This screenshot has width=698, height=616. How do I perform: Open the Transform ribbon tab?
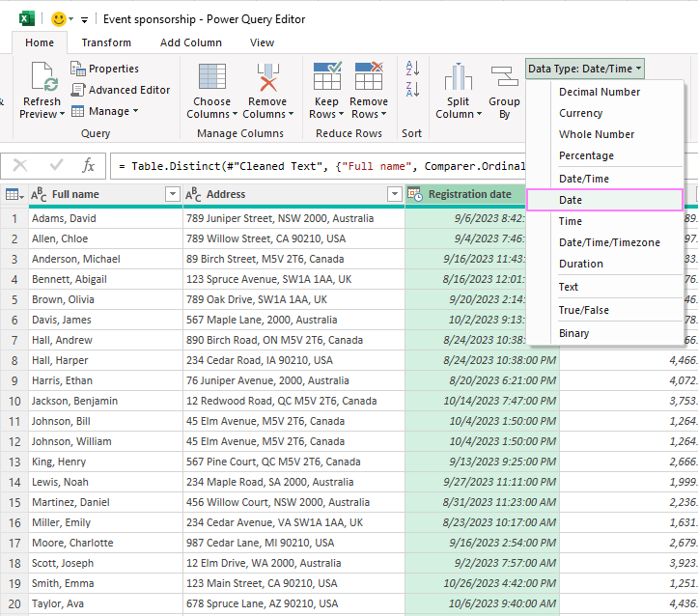tap(106, 42)
